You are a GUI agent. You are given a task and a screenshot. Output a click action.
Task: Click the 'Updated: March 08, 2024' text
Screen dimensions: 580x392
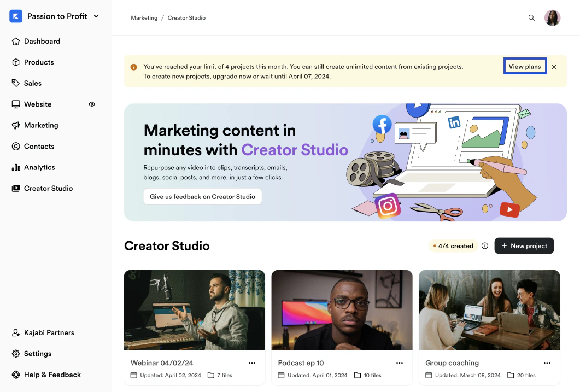click(x=468, y=375)
